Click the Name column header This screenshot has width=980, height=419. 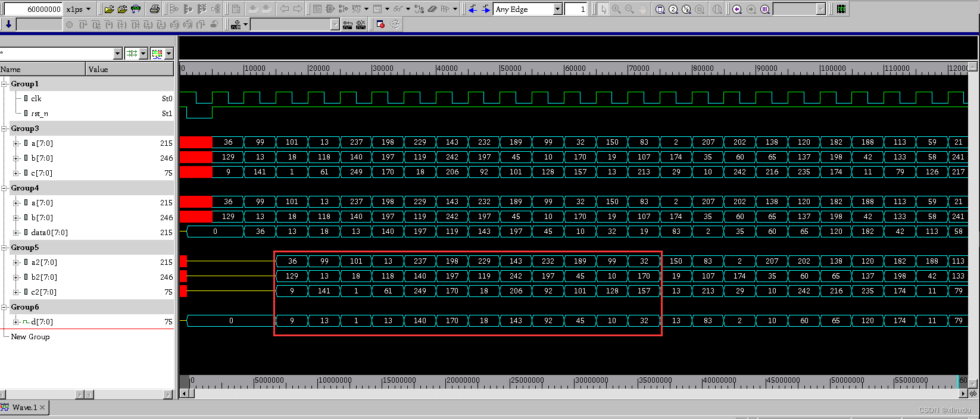pyautogui.click(x=43, y=69)
